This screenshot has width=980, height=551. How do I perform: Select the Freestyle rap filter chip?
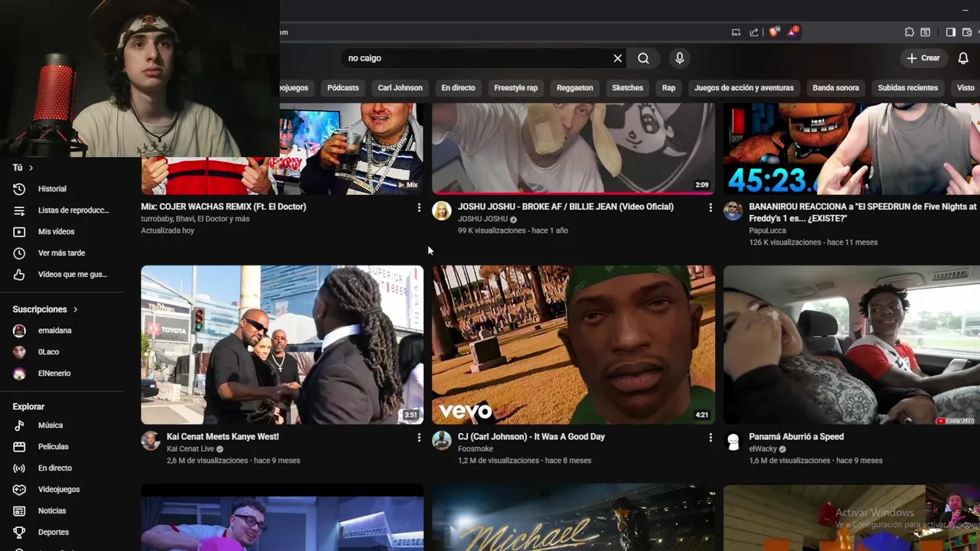click(x=516, y=88)
